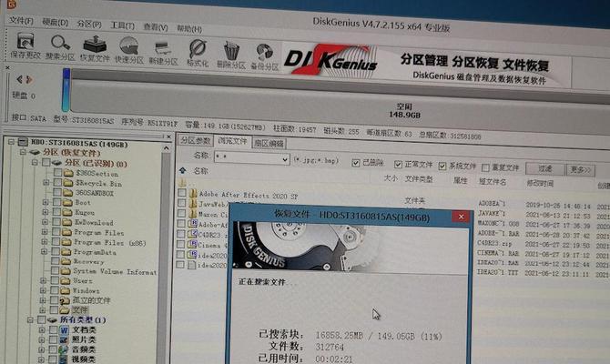Close the left tree panel with X
Viewport: 610px width, 364px height.
(x=168, y=136)
